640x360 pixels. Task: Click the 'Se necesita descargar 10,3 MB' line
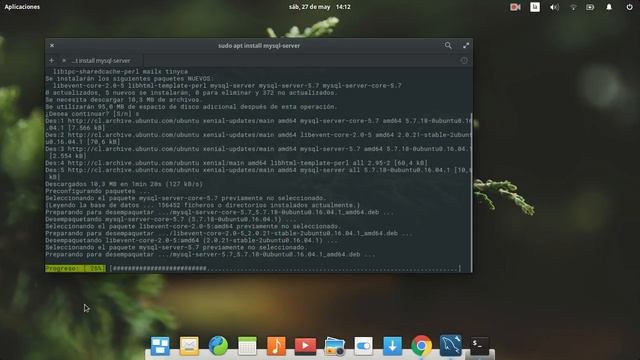tap(124, 100)
